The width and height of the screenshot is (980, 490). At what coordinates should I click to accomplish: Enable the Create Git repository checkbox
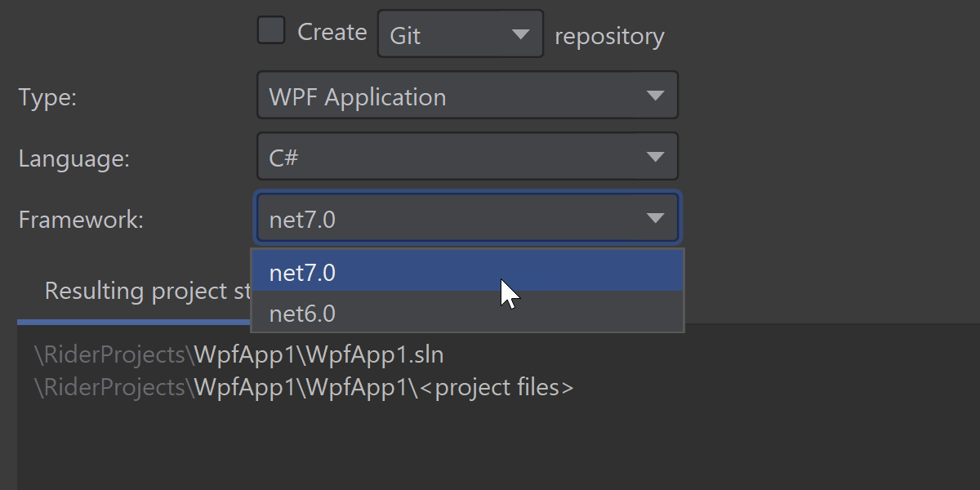tap(271, 31)
